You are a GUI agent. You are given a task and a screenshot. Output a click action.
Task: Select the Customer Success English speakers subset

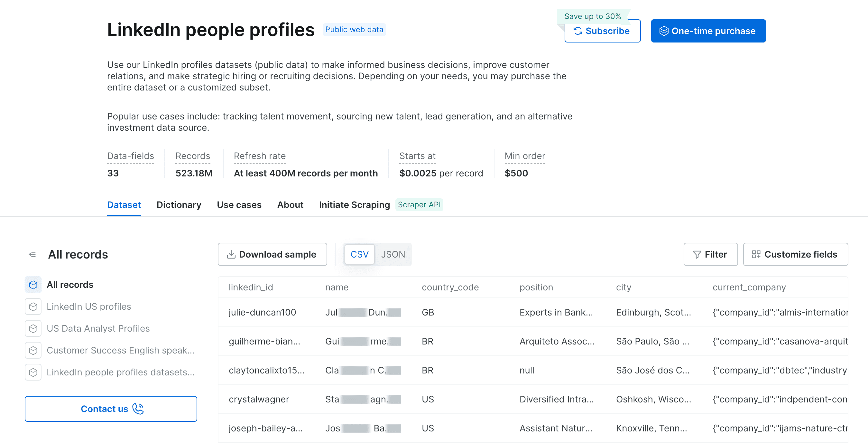[120, 350]
